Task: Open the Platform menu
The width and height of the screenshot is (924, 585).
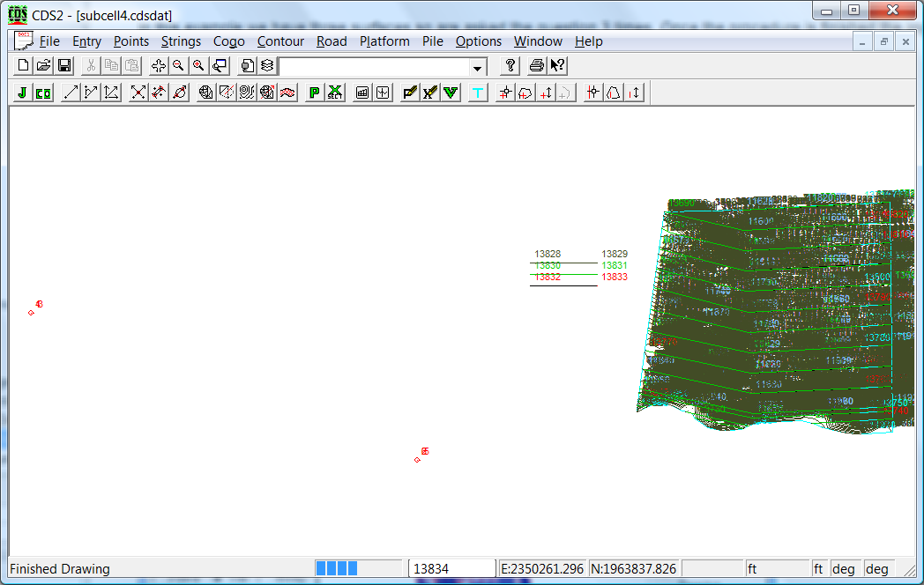Action: click(384, 41)
